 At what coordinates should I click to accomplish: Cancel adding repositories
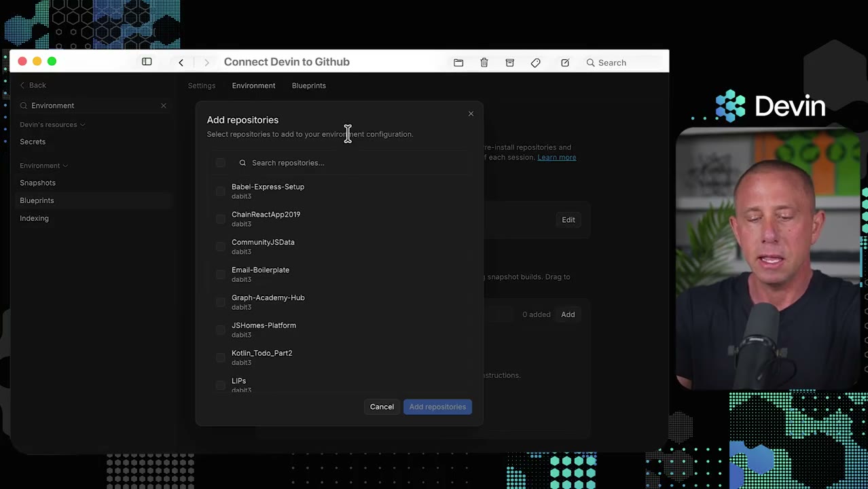pyautogui.click(x=382, y=407)
